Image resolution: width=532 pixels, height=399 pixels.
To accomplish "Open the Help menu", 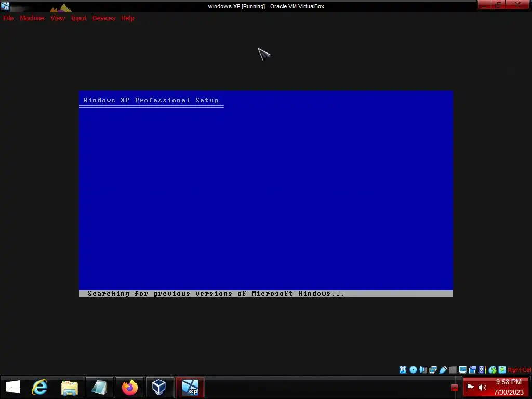I will coord(128,18).
